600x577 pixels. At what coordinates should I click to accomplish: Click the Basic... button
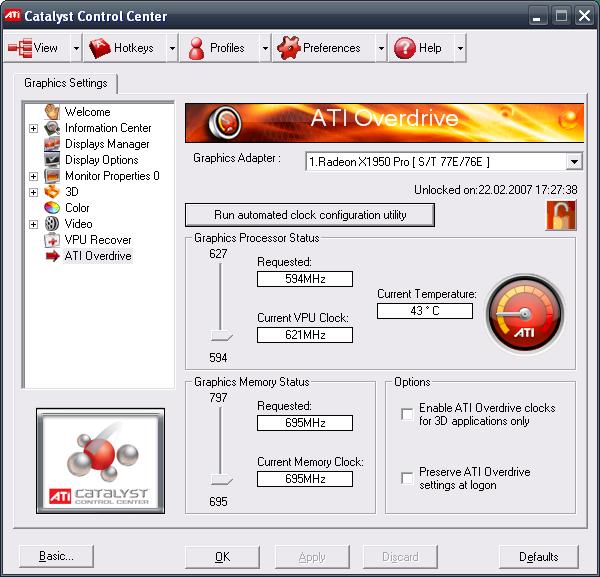56,556
